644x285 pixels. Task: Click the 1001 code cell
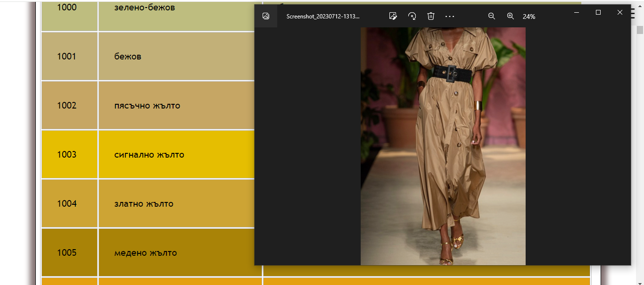pyautogui.click(x=66, y=57)
